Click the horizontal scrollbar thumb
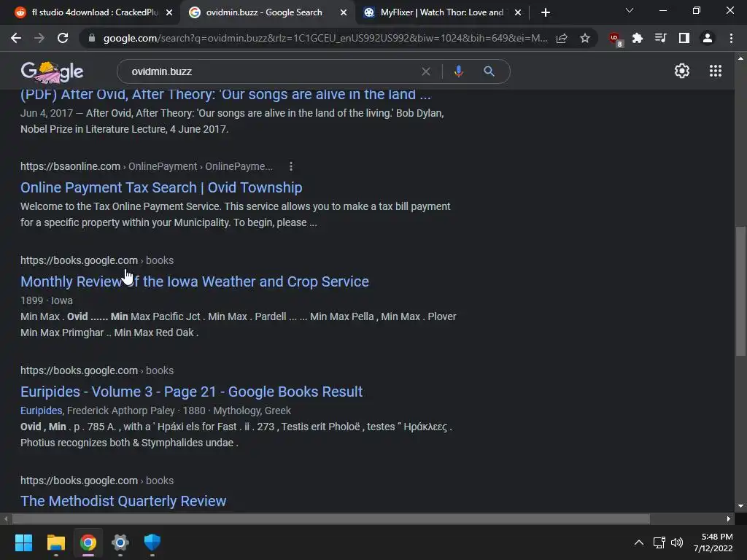 click(331, 518)
